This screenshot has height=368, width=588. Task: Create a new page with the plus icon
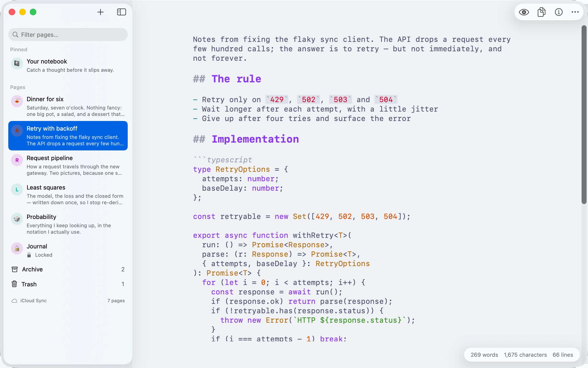pos(100,12)
